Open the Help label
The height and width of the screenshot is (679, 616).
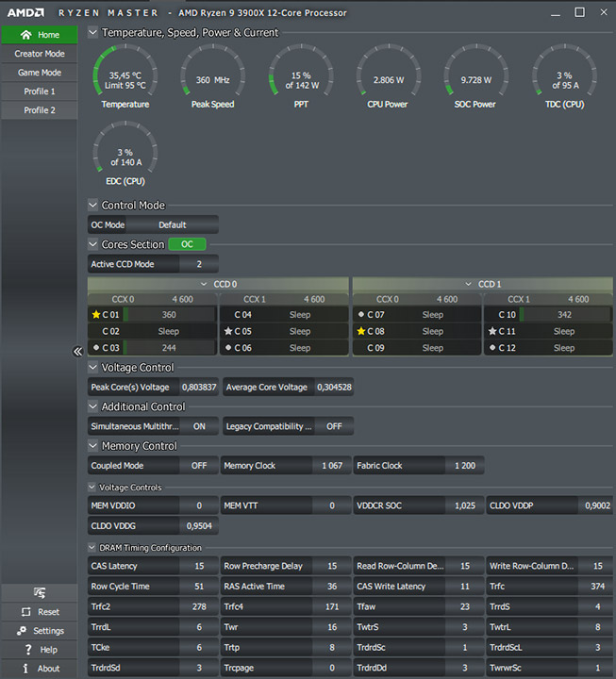(x=48, y=650)
